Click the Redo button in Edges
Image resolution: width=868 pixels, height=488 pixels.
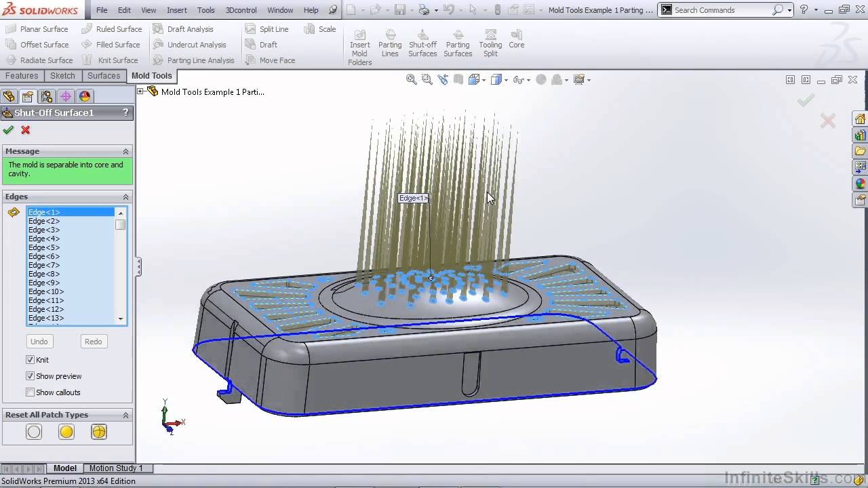(94, 342)
